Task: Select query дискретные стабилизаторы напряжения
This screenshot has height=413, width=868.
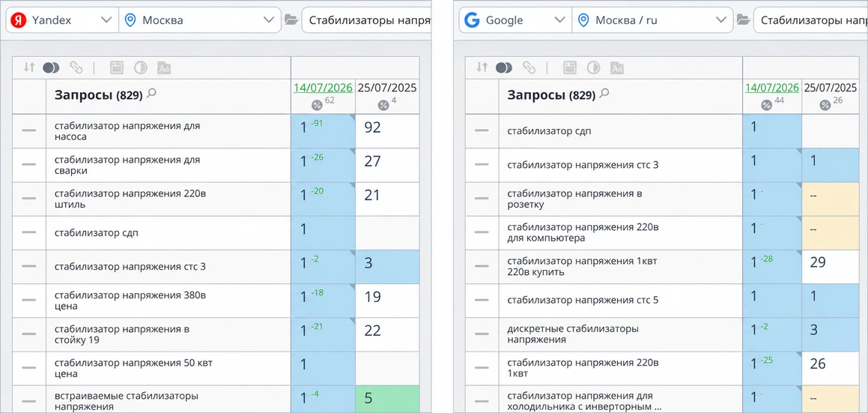Action: [573, 334]
